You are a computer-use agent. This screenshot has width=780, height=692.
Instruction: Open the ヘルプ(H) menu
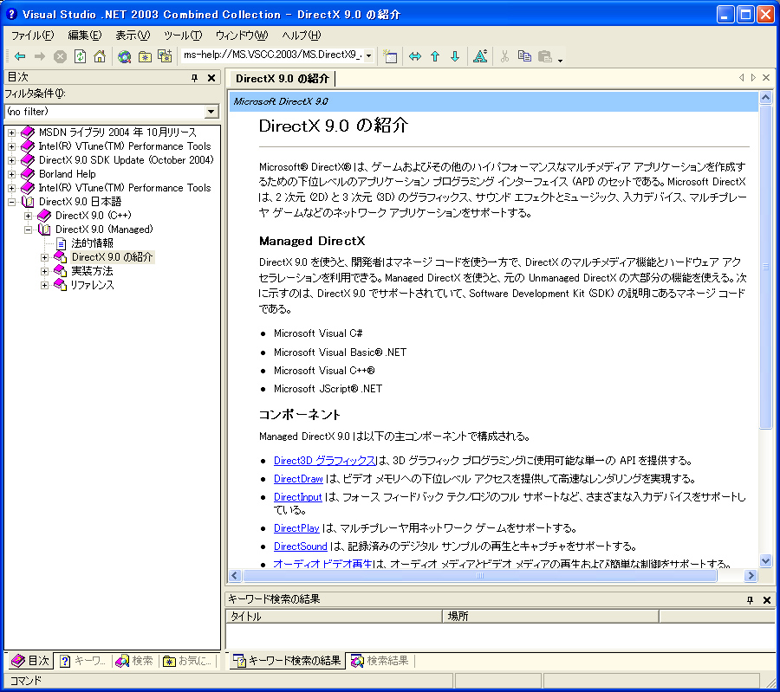point(301,35)
